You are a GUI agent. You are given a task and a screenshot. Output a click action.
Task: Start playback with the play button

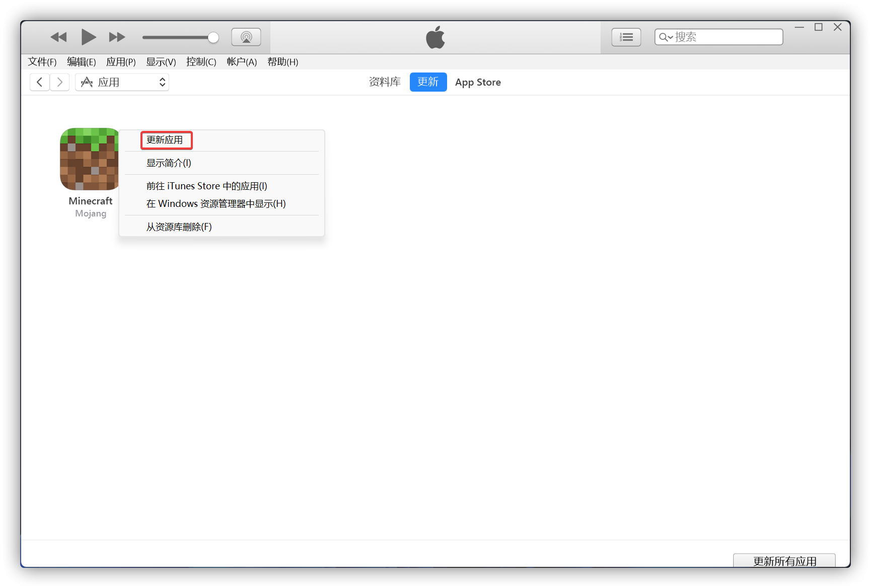click(x=89, y=37)
